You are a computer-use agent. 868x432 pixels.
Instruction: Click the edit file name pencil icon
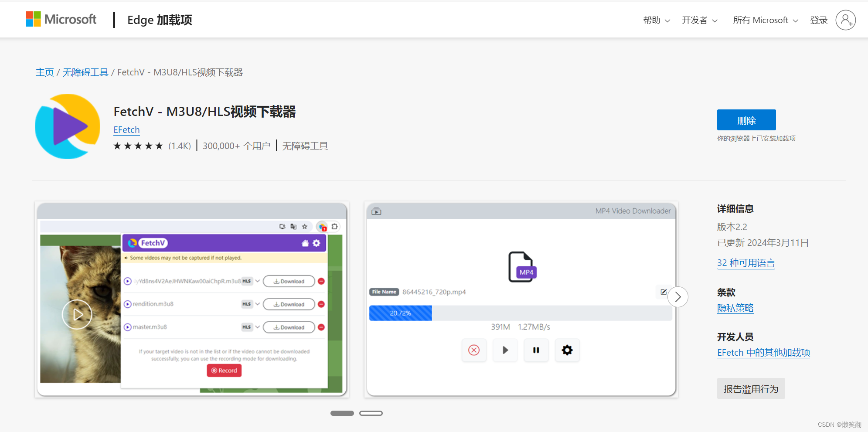[663, 292]
